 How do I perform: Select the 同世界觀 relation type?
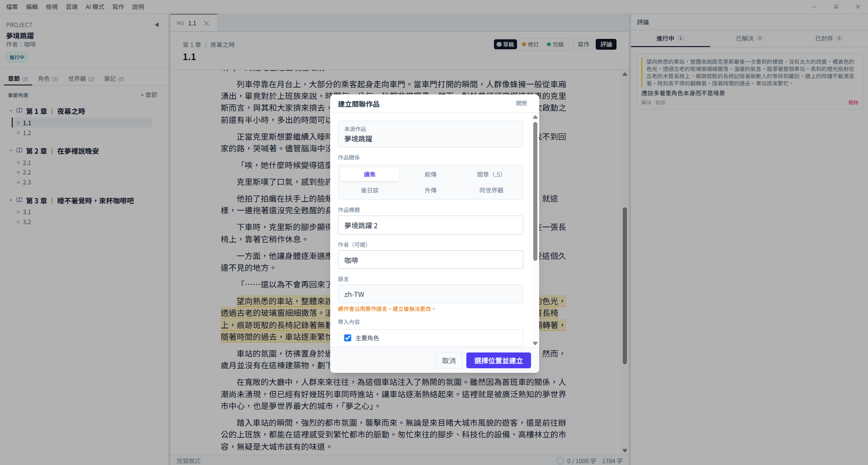pyautogui.click(x=491, y=190)
